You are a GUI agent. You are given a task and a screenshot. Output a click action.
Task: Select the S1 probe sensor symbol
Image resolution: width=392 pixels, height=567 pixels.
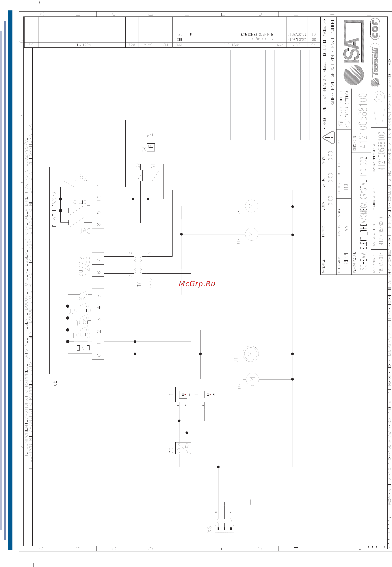point(156,175)
